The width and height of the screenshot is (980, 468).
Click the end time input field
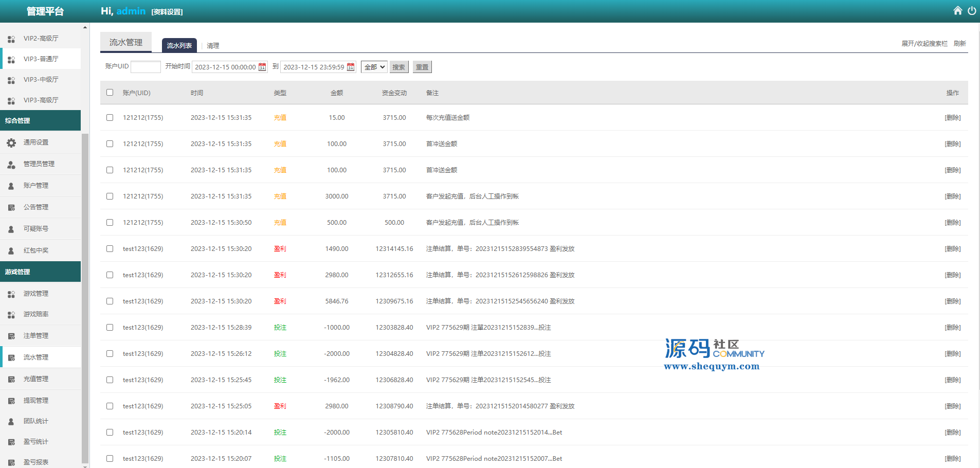click(318, 67)
